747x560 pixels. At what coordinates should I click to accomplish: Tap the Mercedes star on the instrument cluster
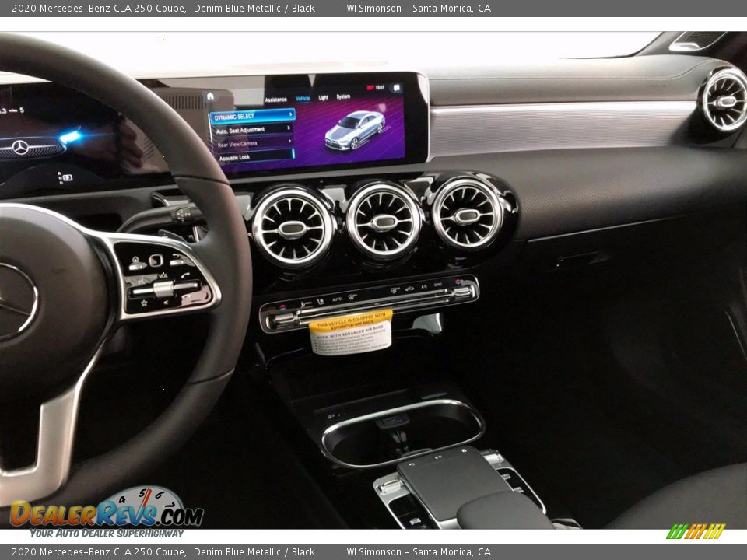pyautogui.click(x=19, y=147)
